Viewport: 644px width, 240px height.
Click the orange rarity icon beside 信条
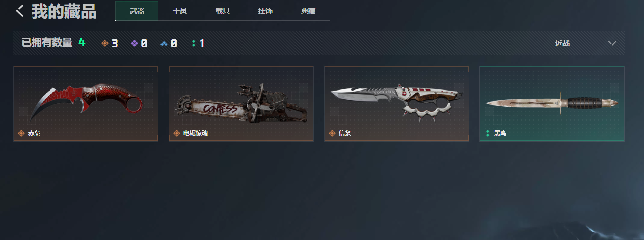tap(332, 133)
